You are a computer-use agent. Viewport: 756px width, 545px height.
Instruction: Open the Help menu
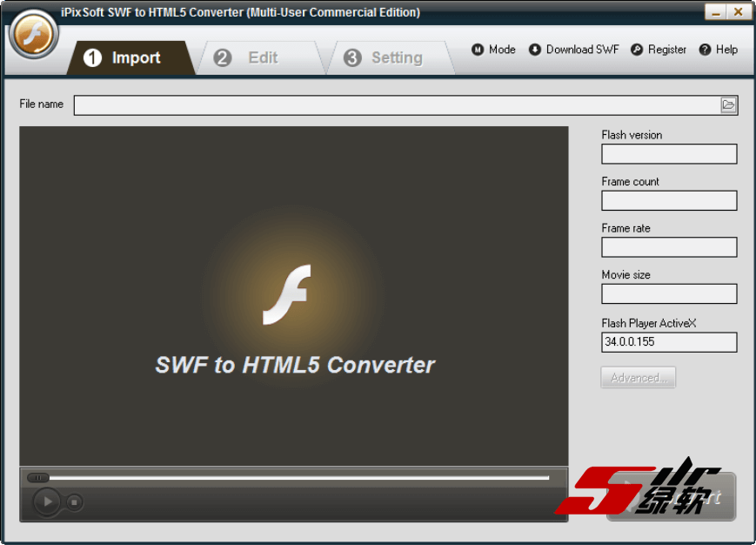(718, 50)
